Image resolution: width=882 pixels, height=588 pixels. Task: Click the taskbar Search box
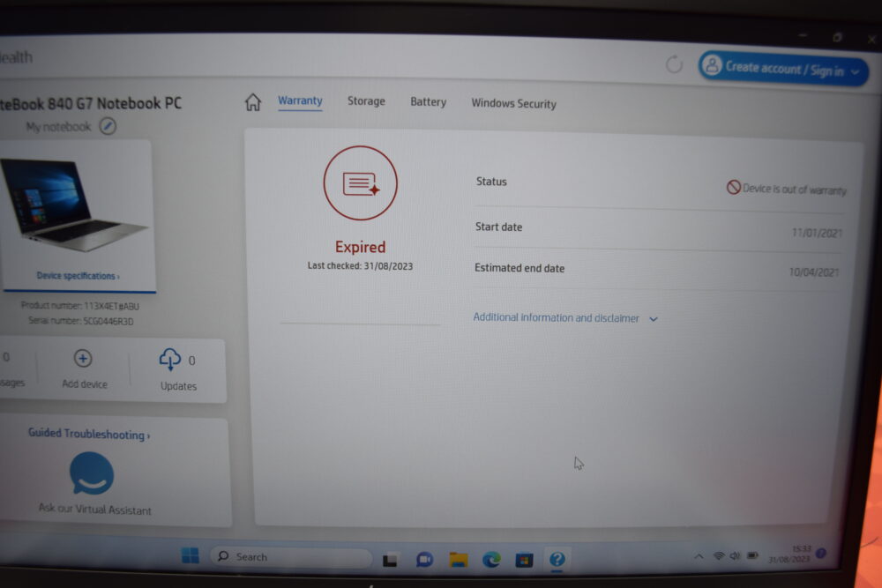click(x=291, y=556)
